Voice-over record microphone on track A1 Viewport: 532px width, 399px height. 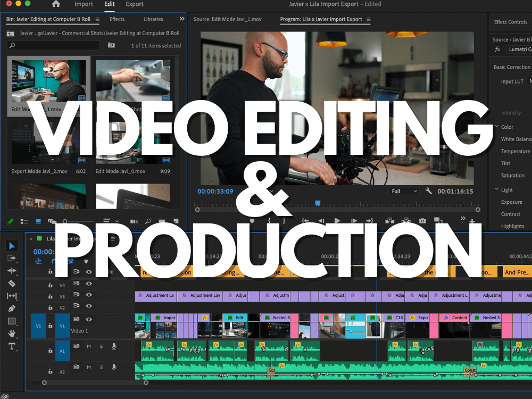point(114,346)
